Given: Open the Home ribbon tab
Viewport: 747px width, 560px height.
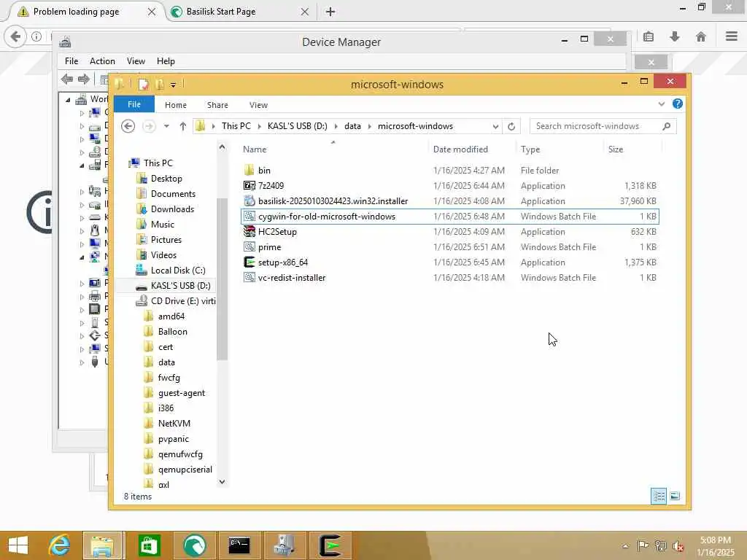Looking at the screenshot, I should pyautogui.click(x=176, y=105).
